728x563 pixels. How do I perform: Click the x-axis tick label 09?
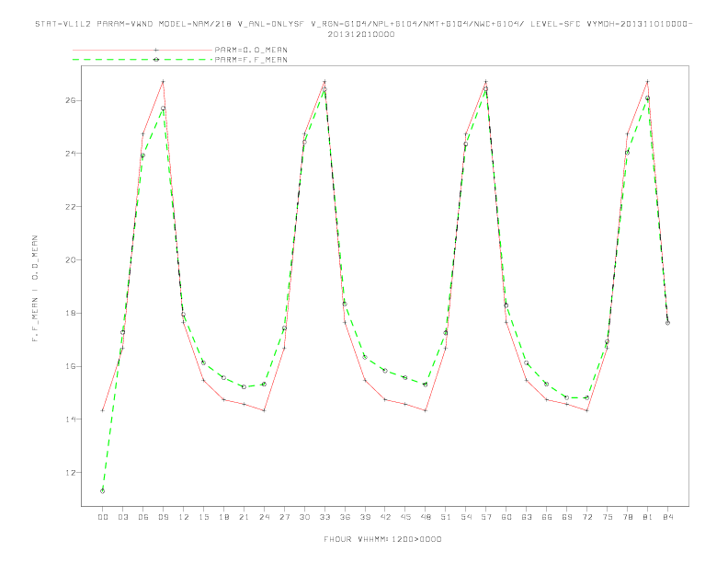tap(163, 517)
